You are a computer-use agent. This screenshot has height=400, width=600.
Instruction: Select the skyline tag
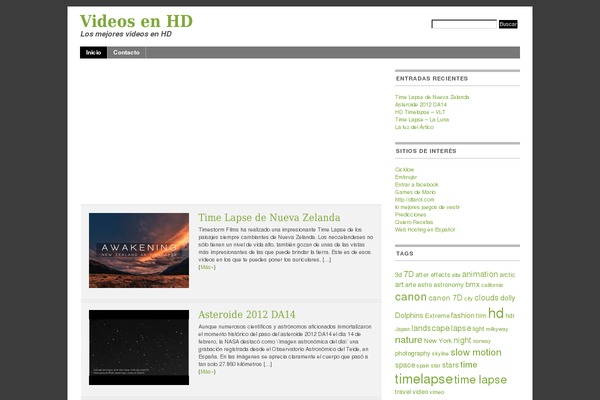(x=440, y=354)
